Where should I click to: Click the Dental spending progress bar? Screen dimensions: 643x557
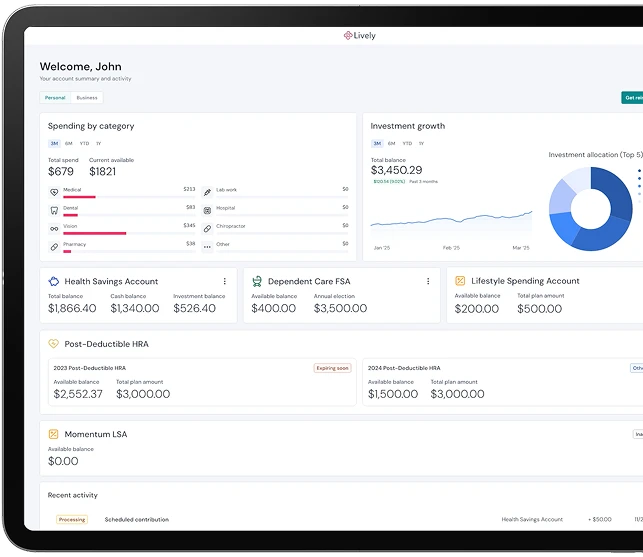pos(129,215)
